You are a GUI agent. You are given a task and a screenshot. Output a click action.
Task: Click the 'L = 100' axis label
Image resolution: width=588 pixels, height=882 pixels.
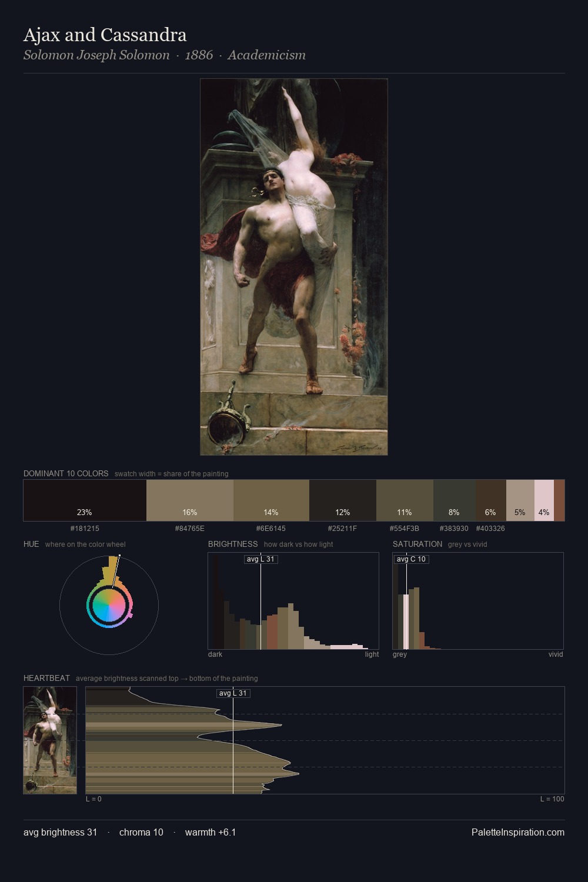pos(552,799)
